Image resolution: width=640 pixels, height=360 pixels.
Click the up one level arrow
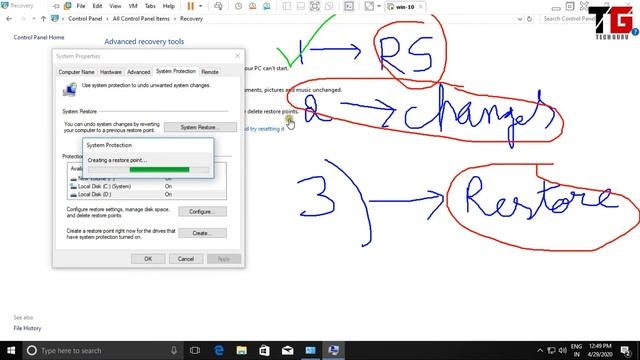click(43, 19)
